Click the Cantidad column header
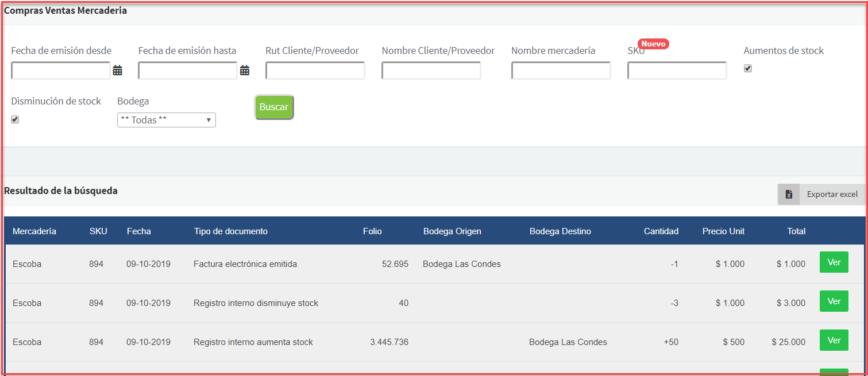Screen dimensions: 868x376 pyautogui.click(x=661, y=231)
